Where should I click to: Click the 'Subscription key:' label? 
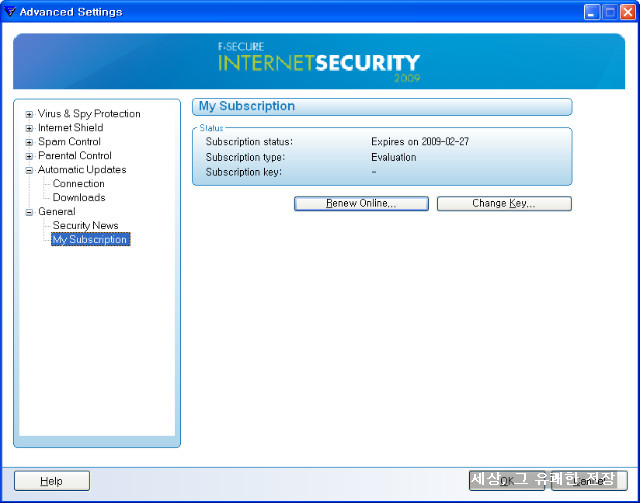point(244,172)
